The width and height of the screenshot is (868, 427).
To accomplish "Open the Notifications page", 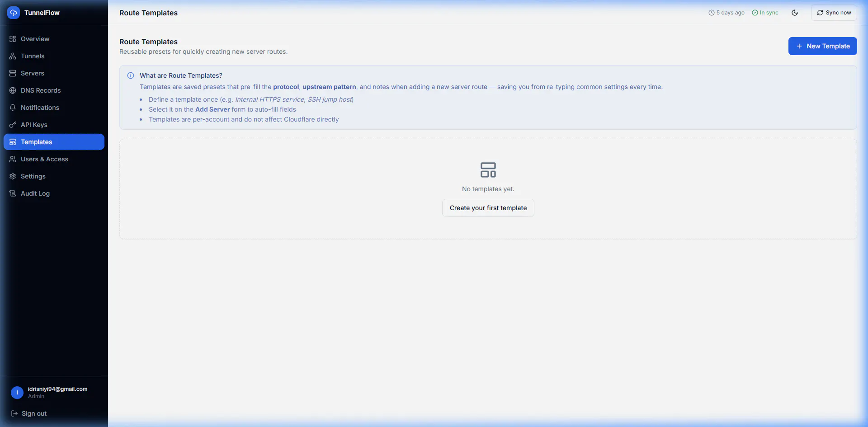I will click(x=54, y=108).
